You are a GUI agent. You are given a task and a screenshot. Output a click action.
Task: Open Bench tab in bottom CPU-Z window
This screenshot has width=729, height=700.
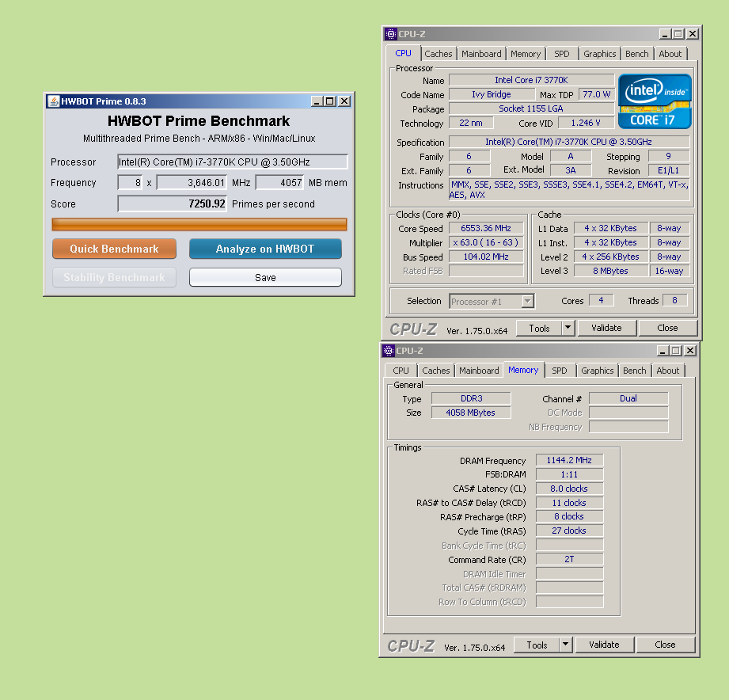634,371
